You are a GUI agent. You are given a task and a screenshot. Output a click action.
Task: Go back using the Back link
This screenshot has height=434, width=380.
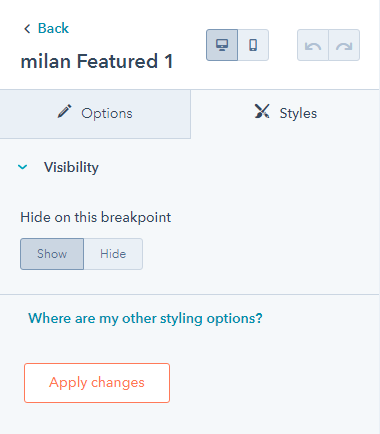click(x=53, y=28)
